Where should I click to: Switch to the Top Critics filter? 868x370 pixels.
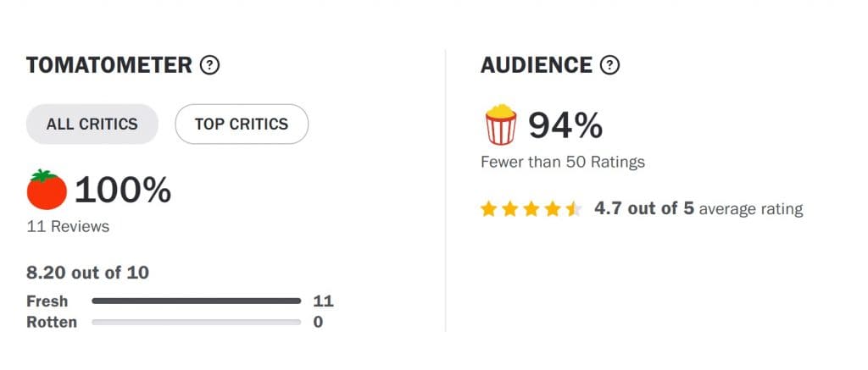pos(242,124)
